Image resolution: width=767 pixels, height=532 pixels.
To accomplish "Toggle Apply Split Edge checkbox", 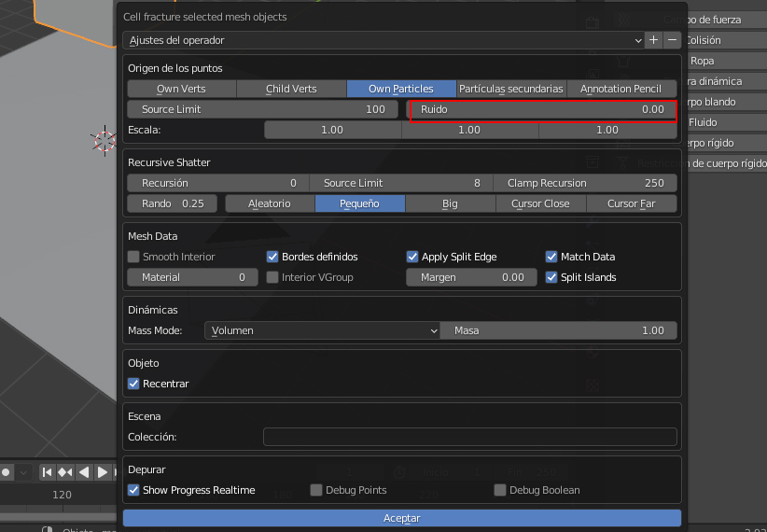I will (412, 257).
